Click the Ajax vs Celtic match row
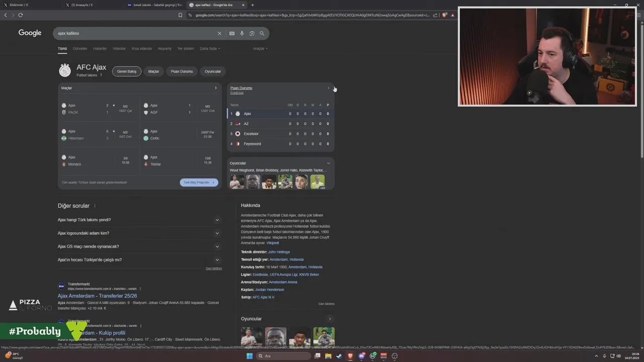 tap(181, 135)
